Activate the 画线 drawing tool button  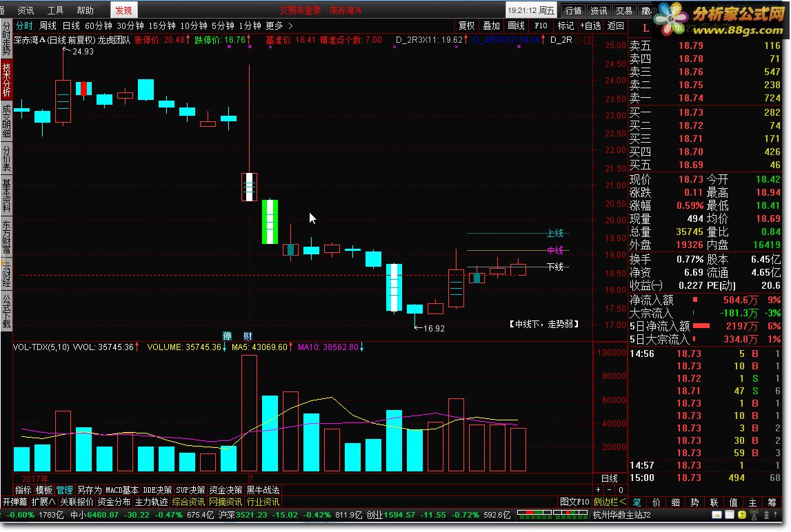(x=516, y=25)
